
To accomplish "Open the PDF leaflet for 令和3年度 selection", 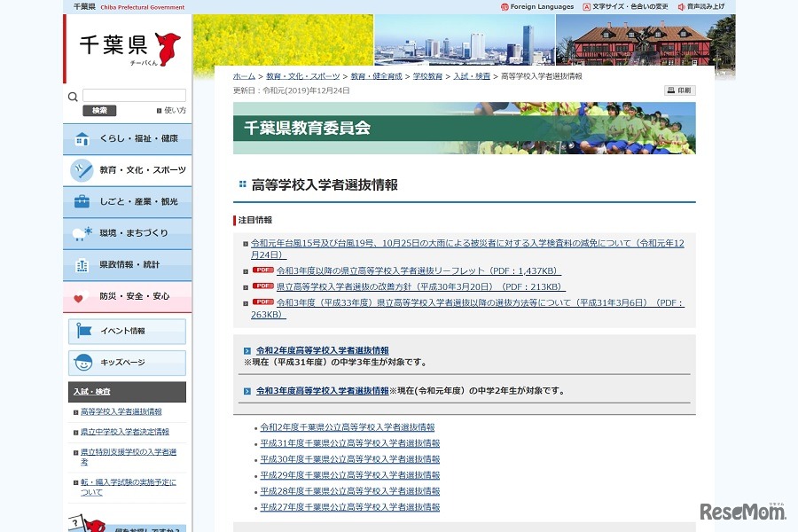I will coord(419,270).
